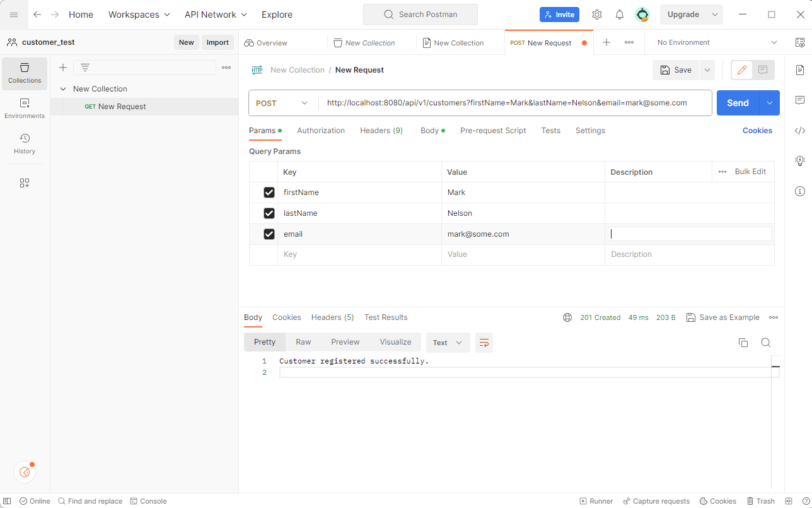The height and width of the screenshot is (508, 812).
Task: Click the Send button
Action: [738, 103]
